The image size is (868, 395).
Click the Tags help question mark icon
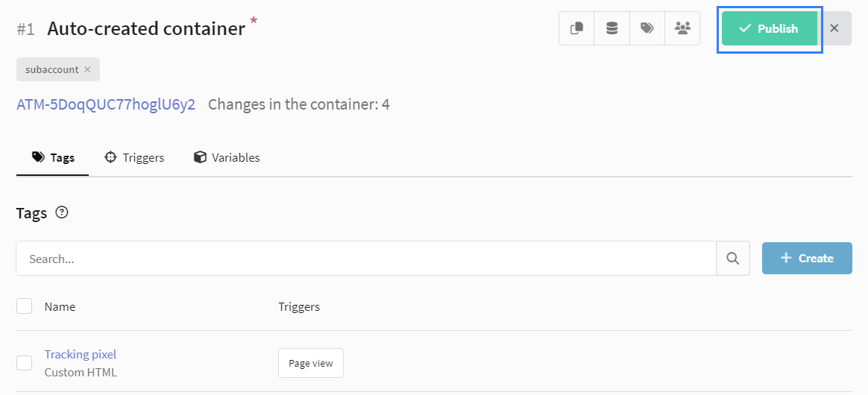(x=62, y=212)
